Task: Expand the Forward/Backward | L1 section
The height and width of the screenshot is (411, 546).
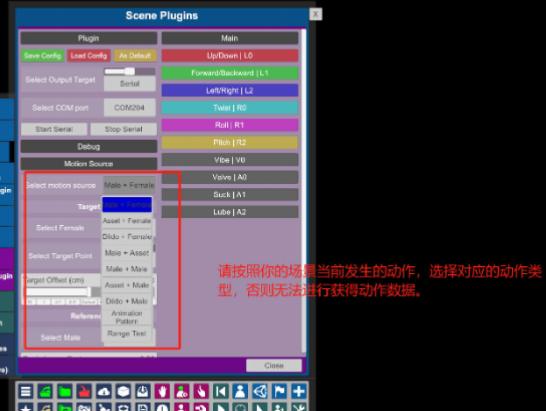Action: tap(230, 73)
